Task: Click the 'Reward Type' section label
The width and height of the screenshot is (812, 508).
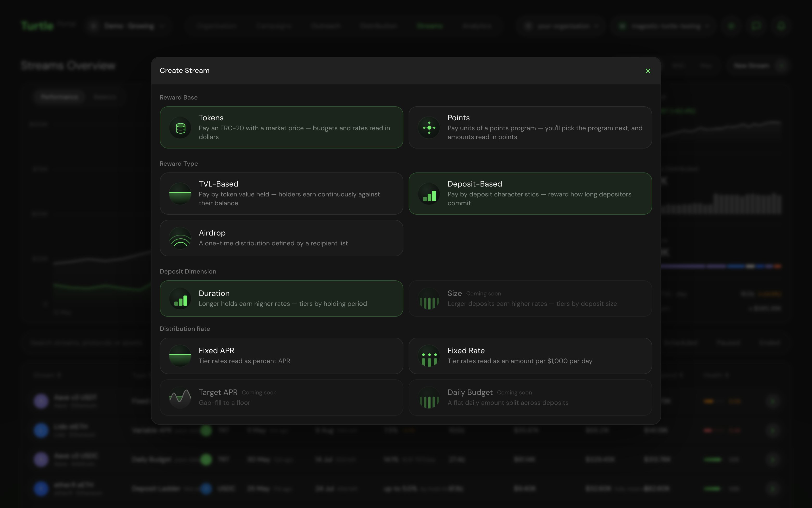Action: [x=179, y=164]
